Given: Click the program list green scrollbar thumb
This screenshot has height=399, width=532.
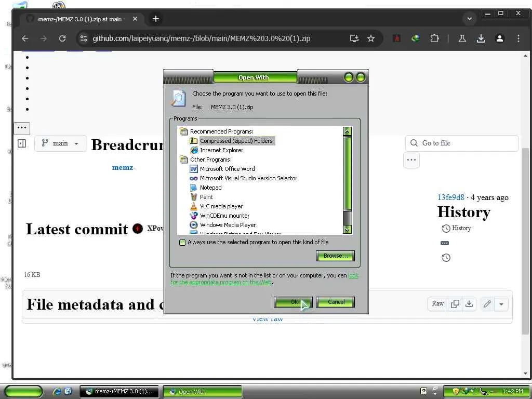Looking at the screenshot, I should pos(347,173).
